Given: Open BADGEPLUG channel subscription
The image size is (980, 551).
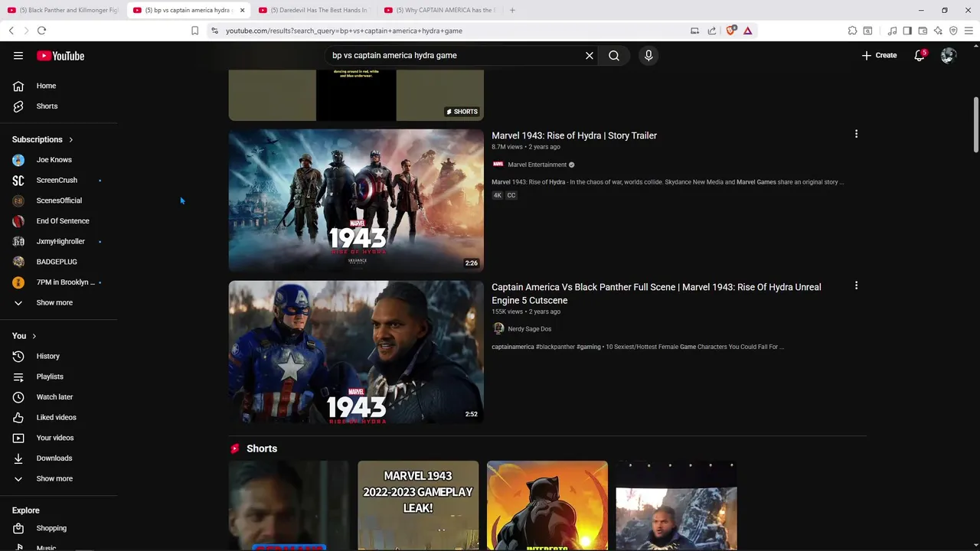Looking at the screenshot, I should pos(58,262).
